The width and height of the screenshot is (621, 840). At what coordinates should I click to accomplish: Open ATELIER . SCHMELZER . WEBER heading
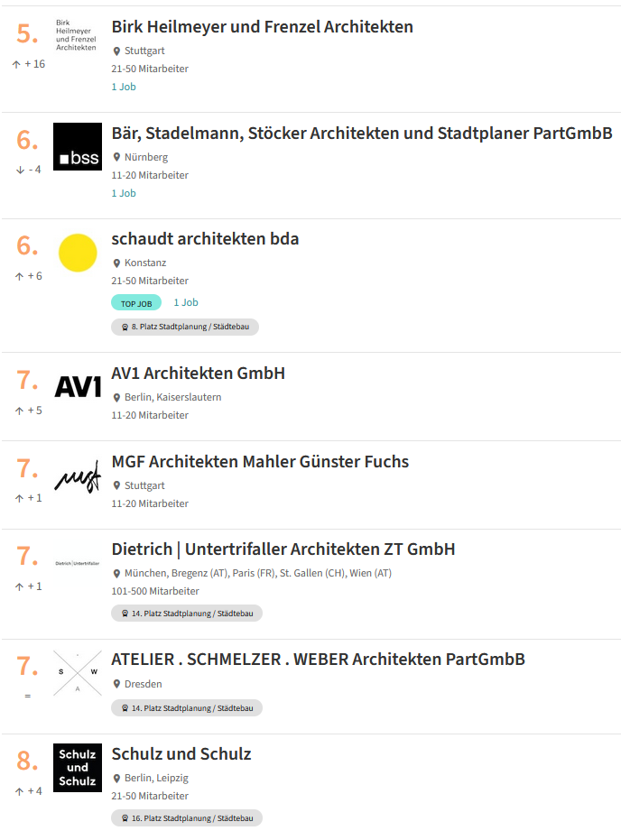click(319, 660)
